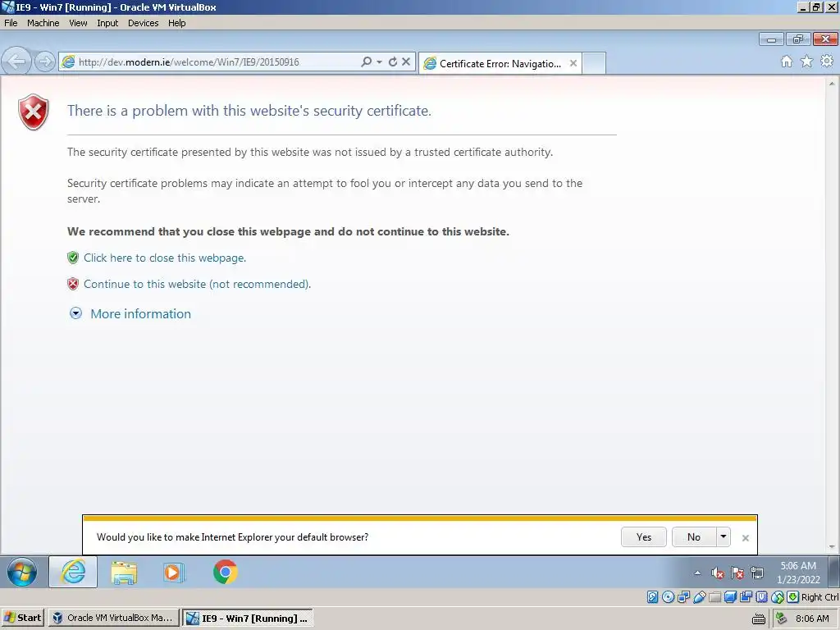
Task: Click the optical disk indicator icon
Action: click(x=668, y=597)
